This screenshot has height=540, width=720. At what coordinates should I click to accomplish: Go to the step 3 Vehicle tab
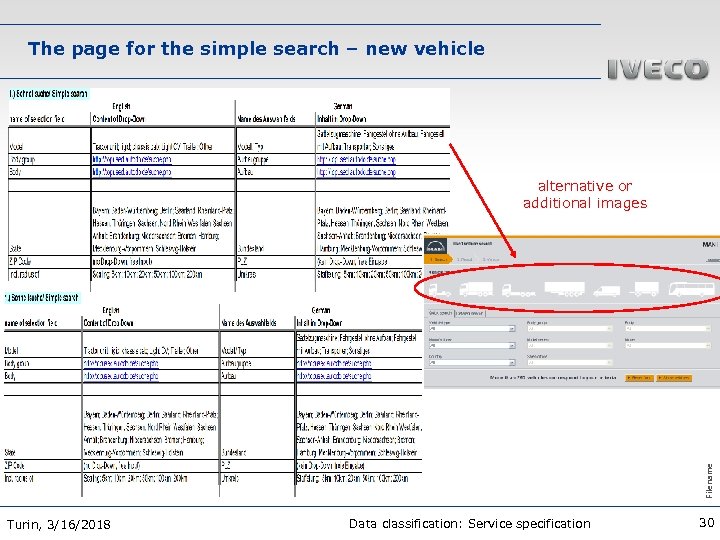491,259
